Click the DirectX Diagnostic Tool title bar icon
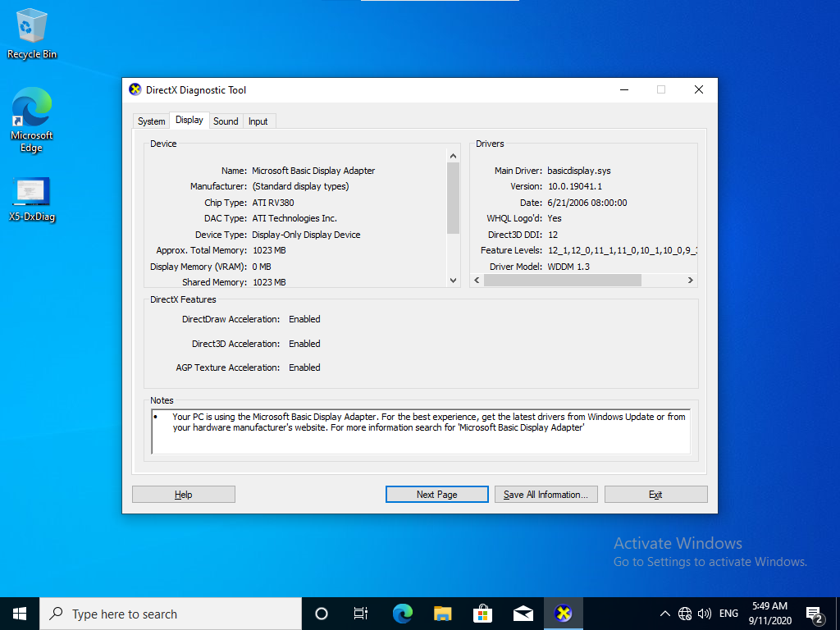This screenshot has width=840, height=630. pos(135,89)
